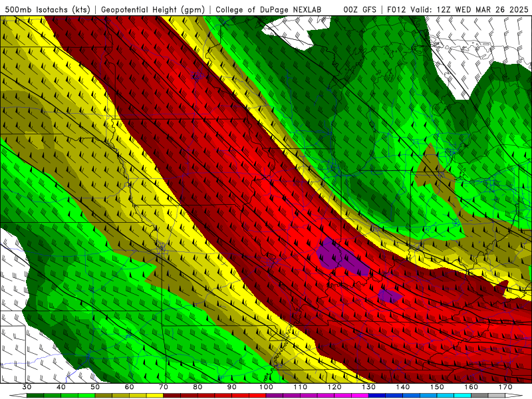The height and width of the screenshot is (399, 532).
Task: Click the bright yellow swatch just left of 70
Action: (x=155, y=396)
